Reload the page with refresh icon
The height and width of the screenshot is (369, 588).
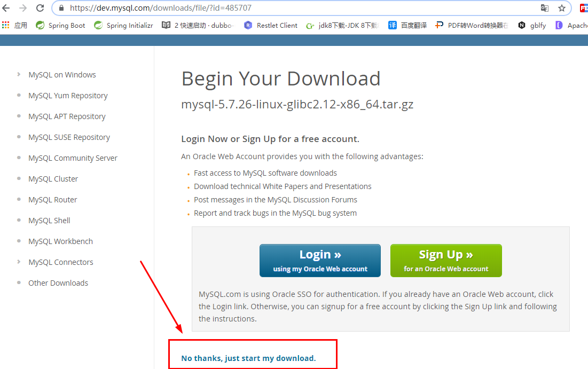40,8
